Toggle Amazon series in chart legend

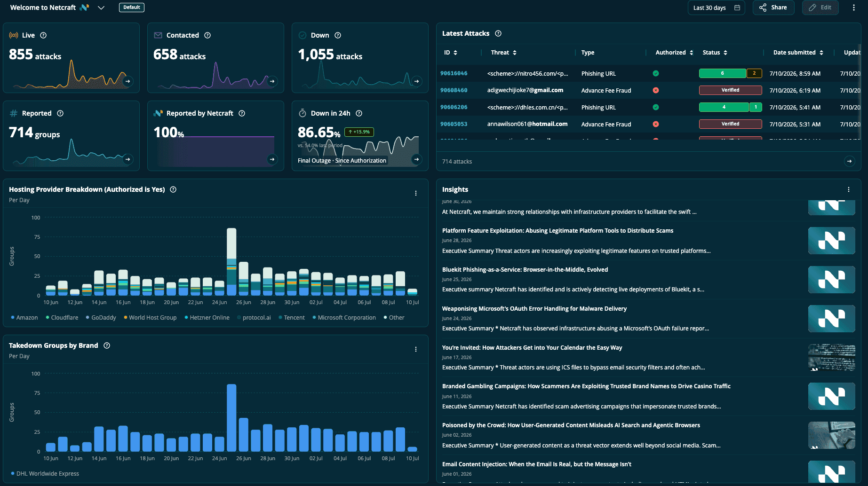point(24,318)
